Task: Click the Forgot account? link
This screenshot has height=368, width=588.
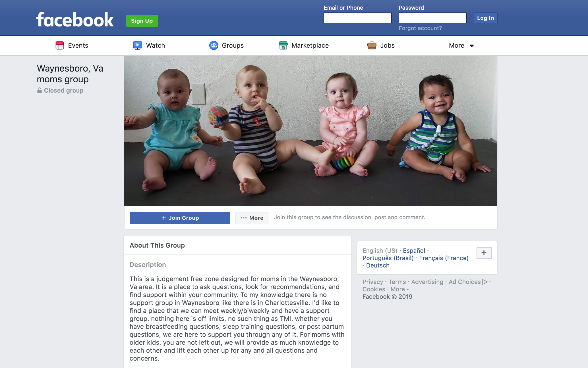Action: (420, 28)
